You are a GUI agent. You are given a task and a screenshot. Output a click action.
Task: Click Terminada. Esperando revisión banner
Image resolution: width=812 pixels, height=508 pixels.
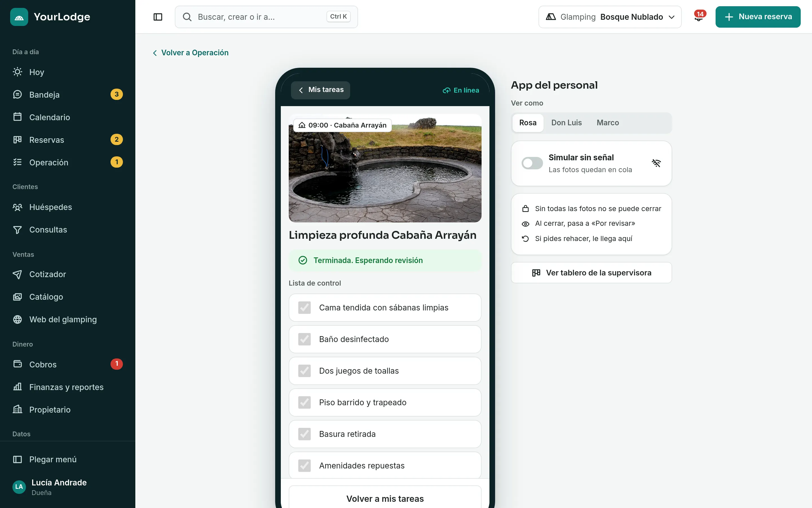click(385, 260)
